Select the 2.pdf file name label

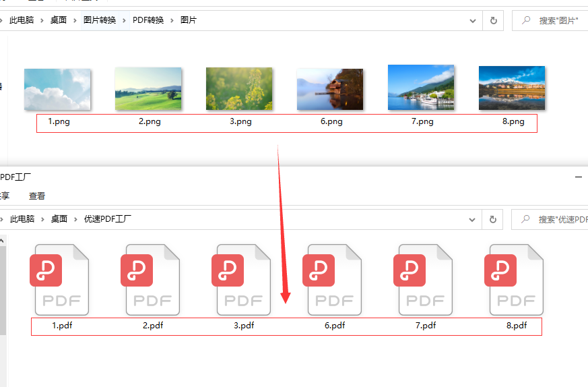[x=153, y=326]
